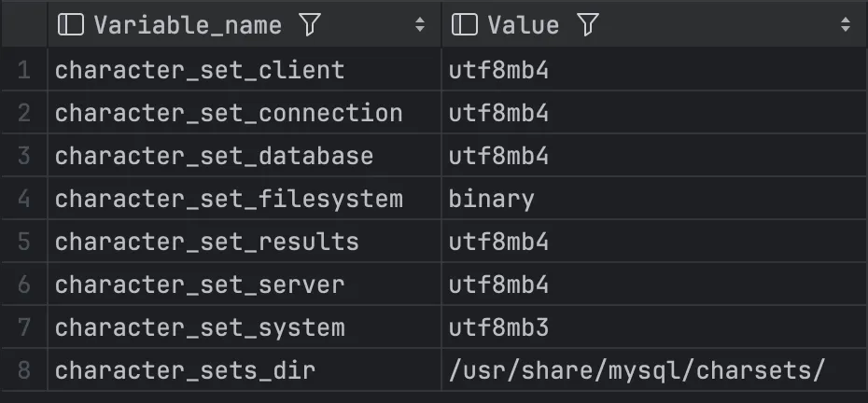Image resolution: width=868 pixels, height=403 pixels.
Task: Click the Value column header label
Action: click(x=524, y=25)
